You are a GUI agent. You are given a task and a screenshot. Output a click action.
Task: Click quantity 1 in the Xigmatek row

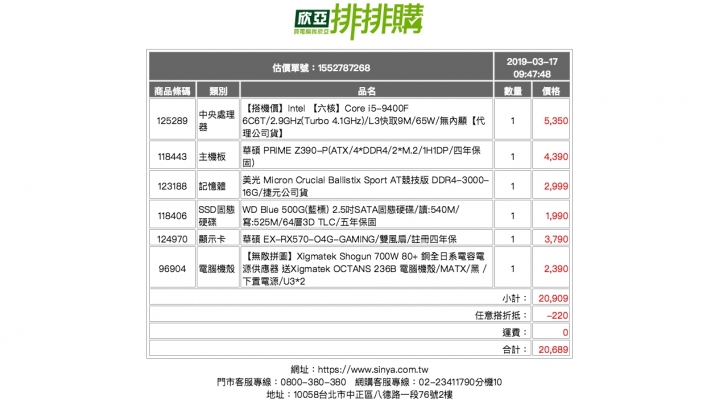[x=512, y=269]
